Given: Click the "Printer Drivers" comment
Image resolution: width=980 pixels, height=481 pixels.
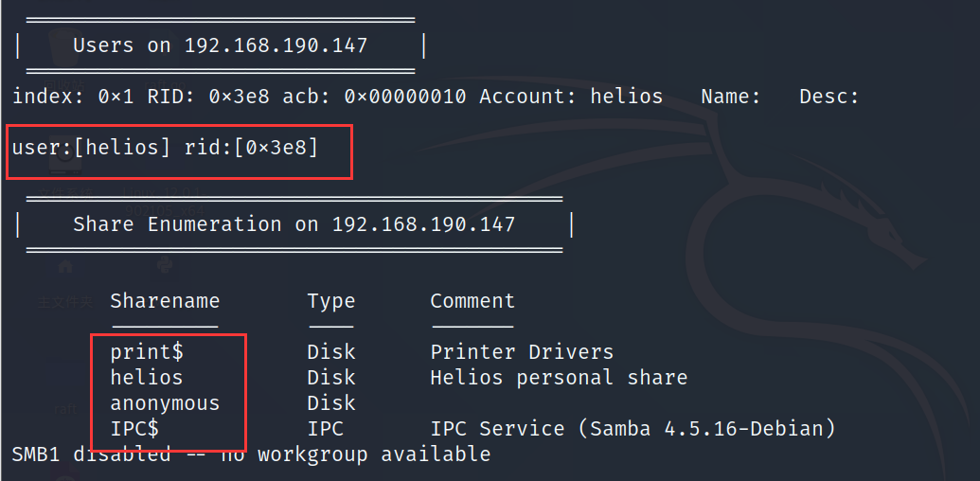Looking at the screenshot, I should 522,352.
